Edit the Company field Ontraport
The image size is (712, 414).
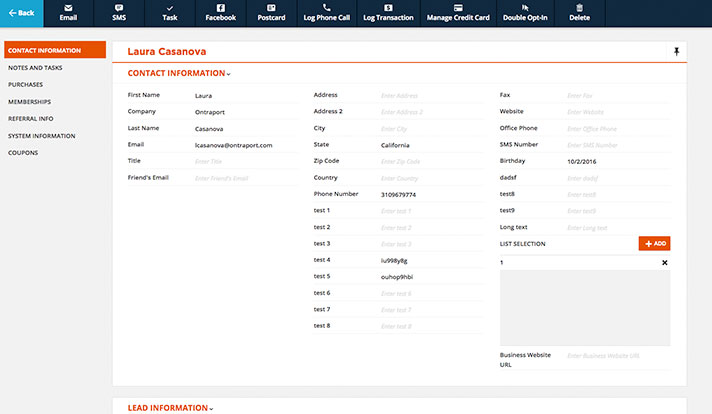tap(247, 112)
